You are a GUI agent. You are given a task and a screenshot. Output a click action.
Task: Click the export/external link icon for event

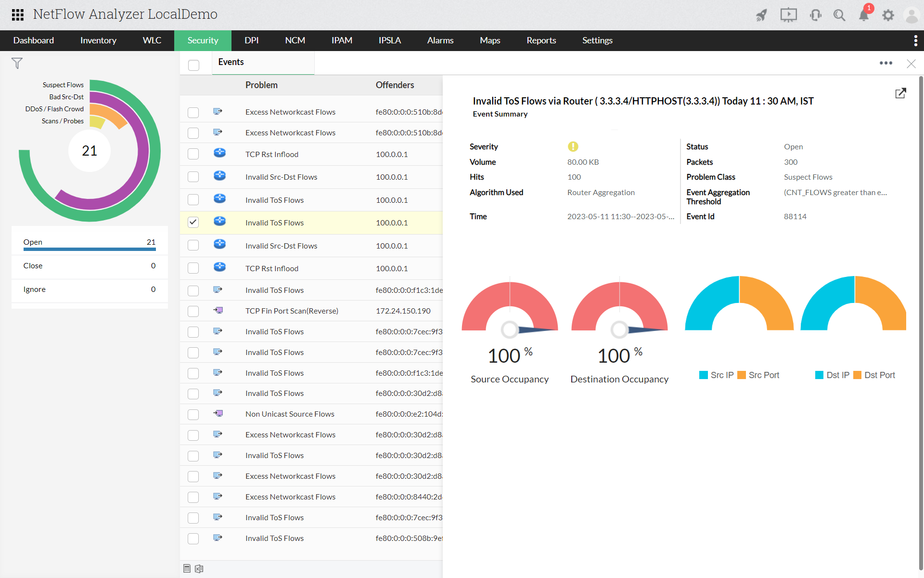click(900, 93)
